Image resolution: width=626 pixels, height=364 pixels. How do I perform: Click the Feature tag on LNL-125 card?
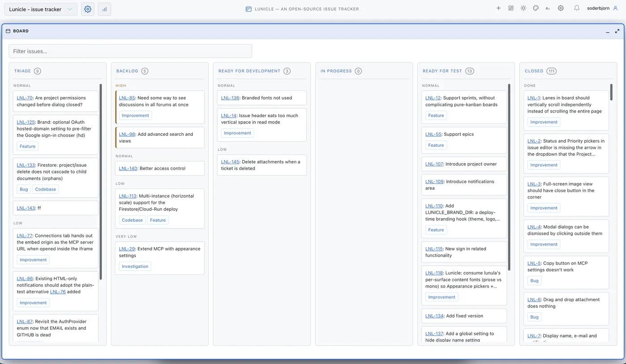pyautogui.click(x=27, y=146)
